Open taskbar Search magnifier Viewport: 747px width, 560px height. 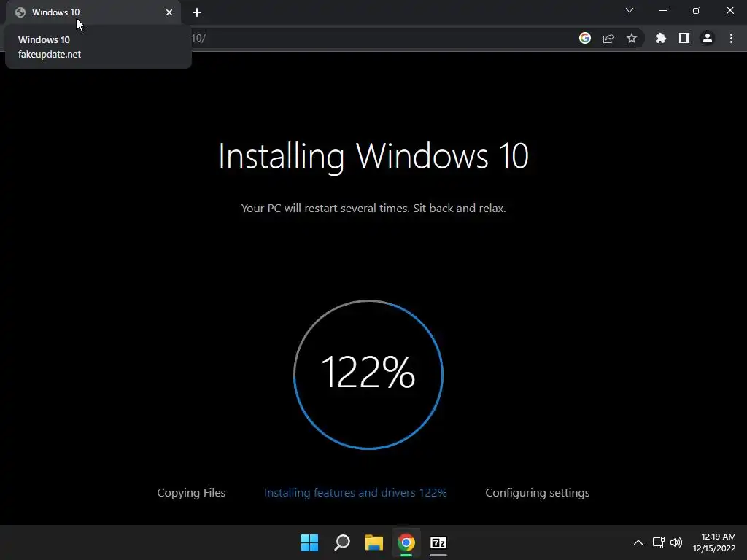(x=342, y=542)
